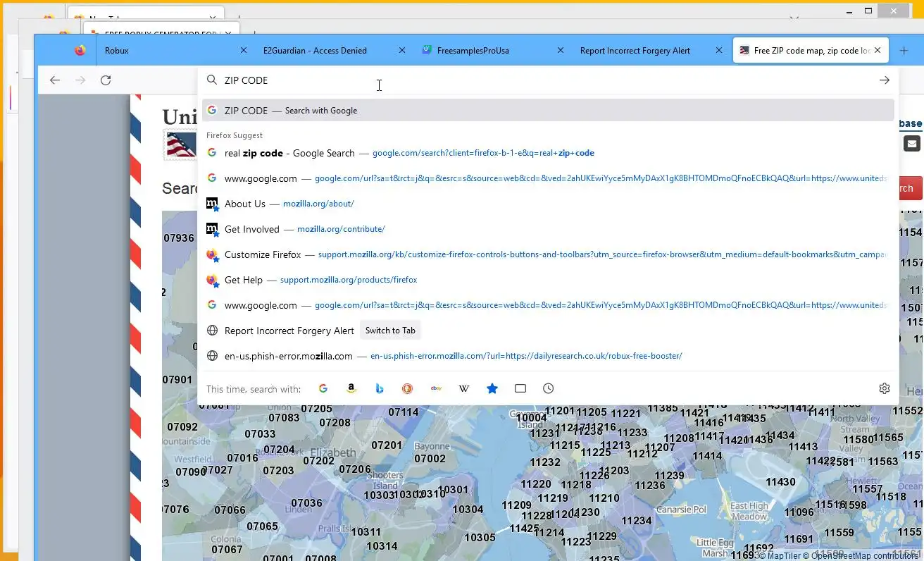Search this time with Google icon

(x=323, y=388)
